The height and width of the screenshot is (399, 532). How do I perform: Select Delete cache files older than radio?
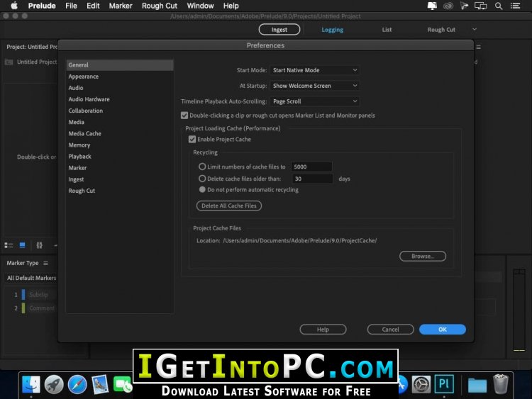202,179
